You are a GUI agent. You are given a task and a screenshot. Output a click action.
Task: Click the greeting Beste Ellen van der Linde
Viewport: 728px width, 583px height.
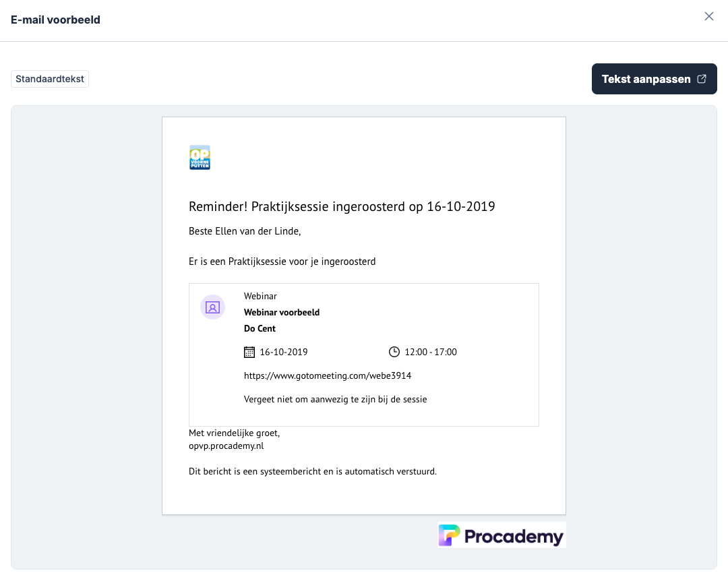click(244, 231)
